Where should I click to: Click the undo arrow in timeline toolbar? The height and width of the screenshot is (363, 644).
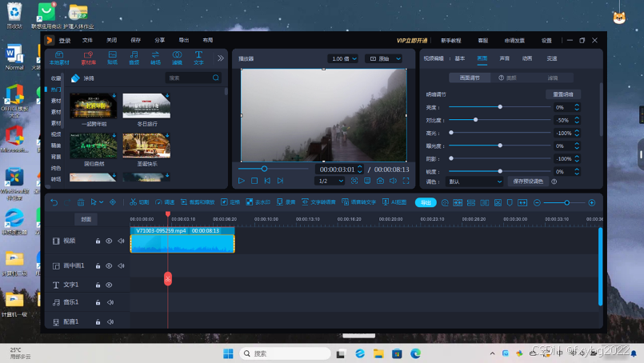[54, 202]
